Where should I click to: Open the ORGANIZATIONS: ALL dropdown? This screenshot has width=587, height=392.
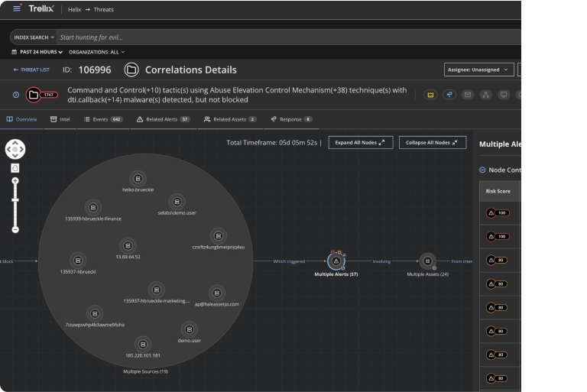(x=96, y=52)
